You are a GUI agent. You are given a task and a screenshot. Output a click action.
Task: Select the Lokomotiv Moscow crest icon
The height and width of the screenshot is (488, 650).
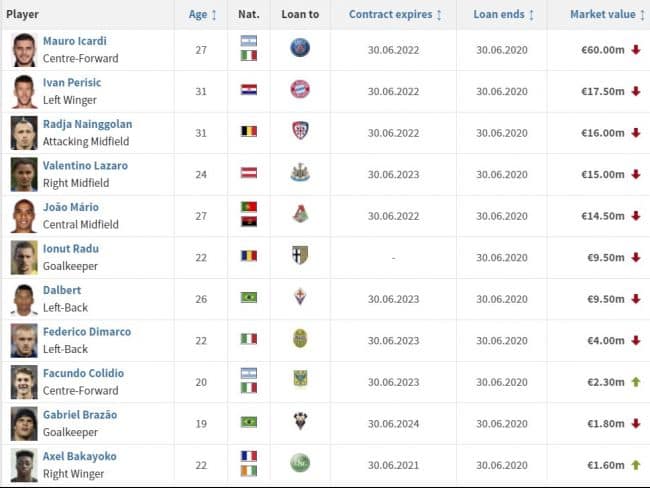pyautogui.click(x=300, y=214)
